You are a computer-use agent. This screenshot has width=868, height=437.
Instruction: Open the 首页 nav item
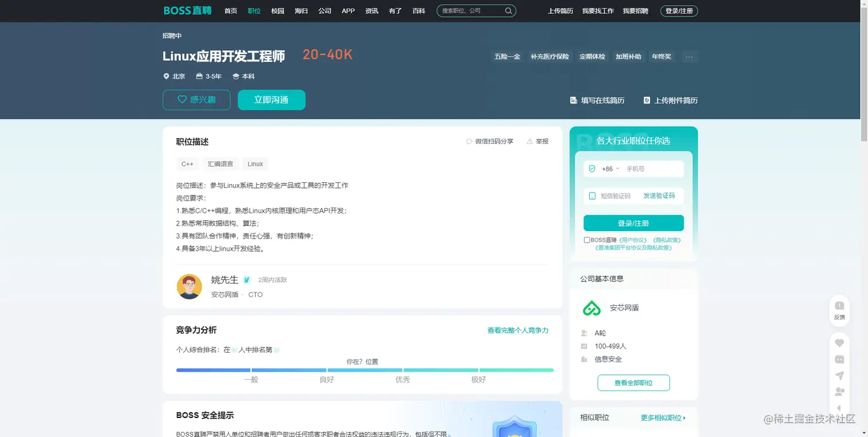point(231,11)
